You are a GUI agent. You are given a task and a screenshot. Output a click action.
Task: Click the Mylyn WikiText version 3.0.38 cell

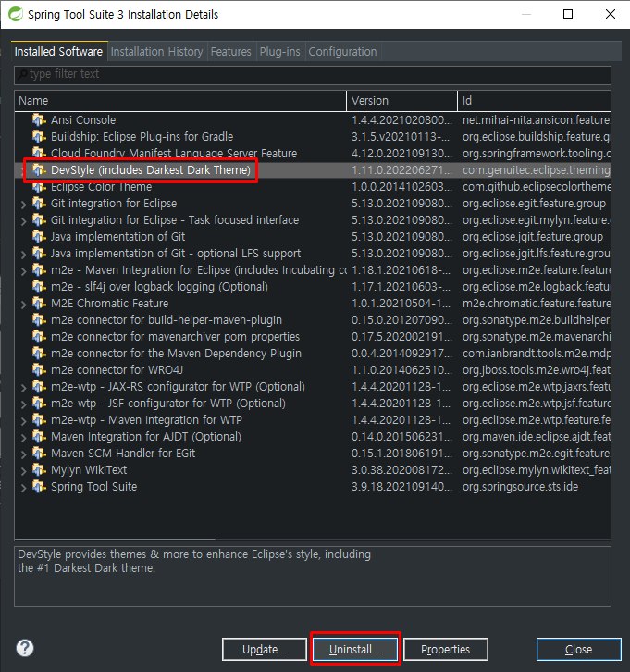point(401,470)
